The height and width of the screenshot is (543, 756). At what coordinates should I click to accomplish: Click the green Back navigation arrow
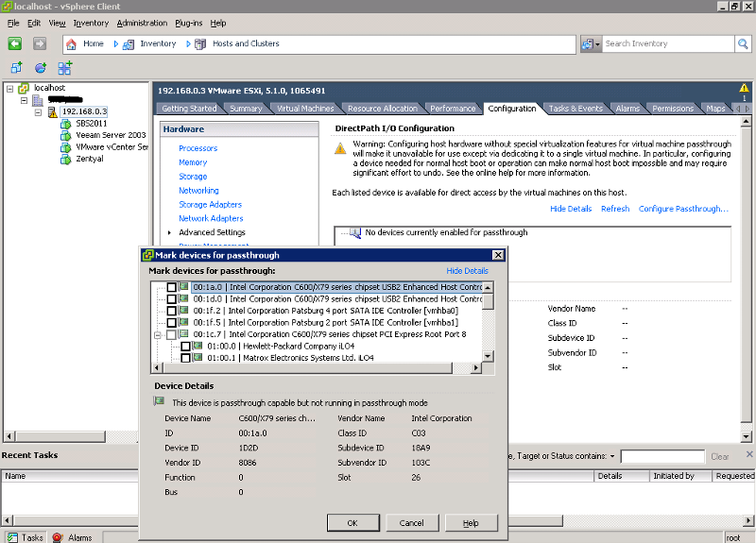point(14,43)
